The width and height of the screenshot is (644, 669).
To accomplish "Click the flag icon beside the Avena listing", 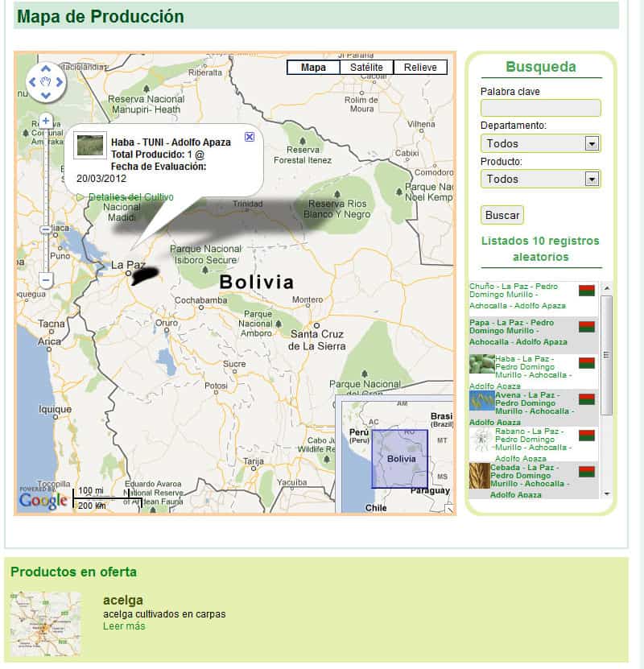I will tap(587, 399).
